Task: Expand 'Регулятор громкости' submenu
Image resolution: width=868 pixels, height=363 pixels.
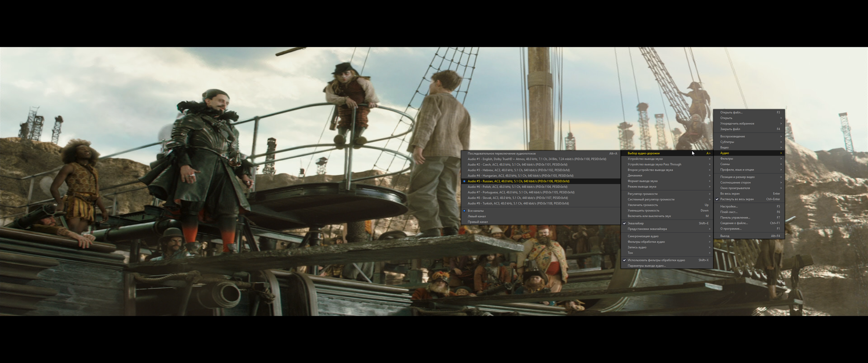Action: pyautogui.click(x=667, y=194)
